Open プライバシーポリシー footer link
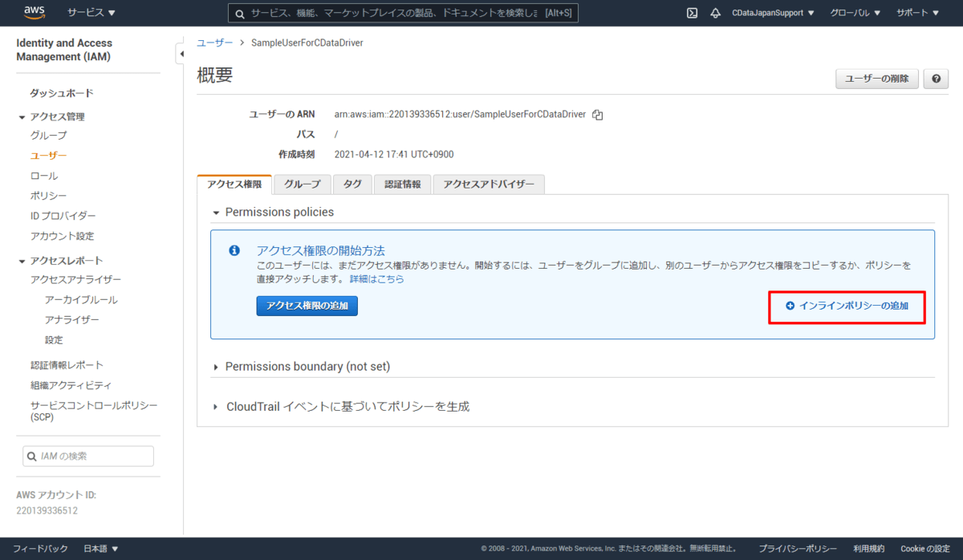This screenshot has width=963, height=560. pyautogui.click(x=798, y=549)
